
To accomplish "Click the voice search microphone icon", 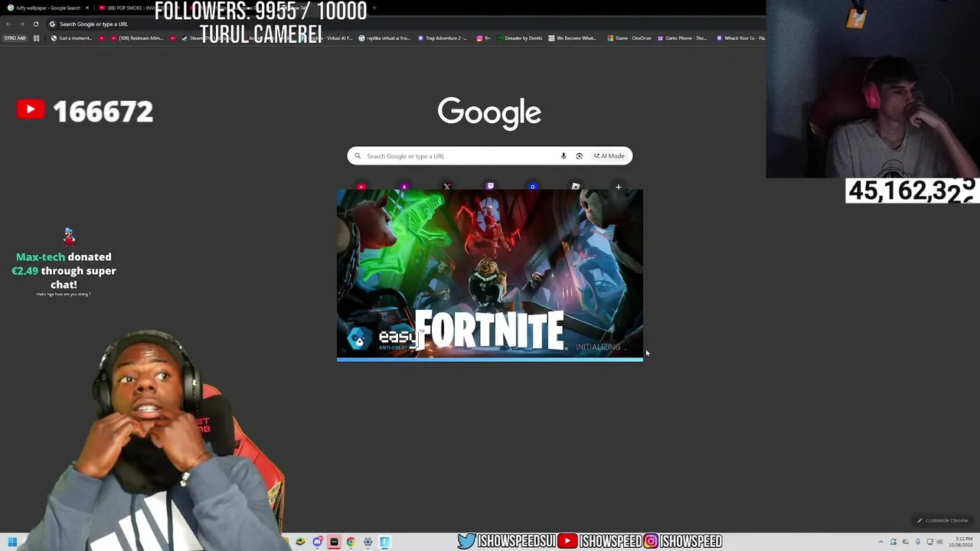I will coord(563,156).
